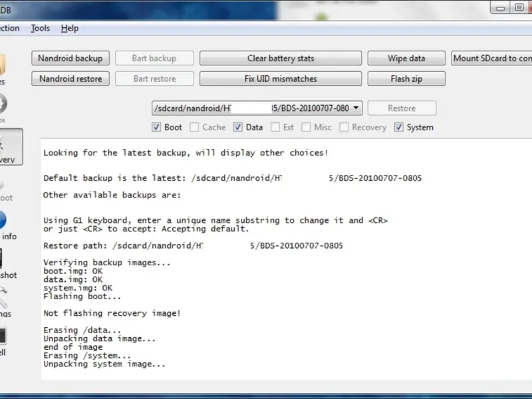This screenshot has height=399, width=532.
Task: Click the Bart restore button
Action: 154,78
